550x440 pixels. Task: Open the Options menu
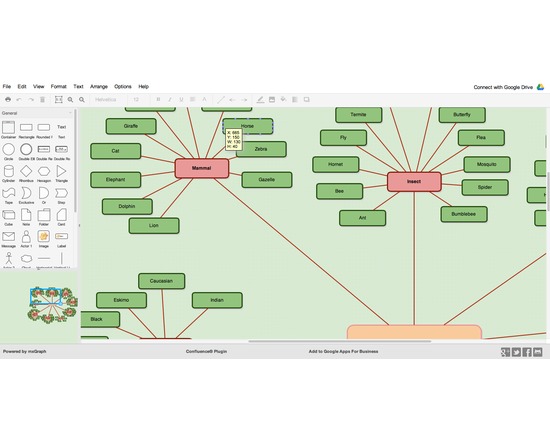point(123,86)
